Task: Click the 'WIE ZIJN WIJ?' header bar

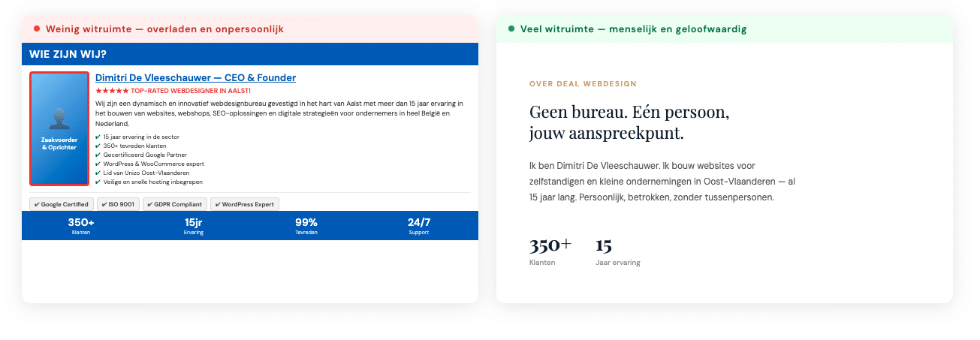Action: (249, 54)
